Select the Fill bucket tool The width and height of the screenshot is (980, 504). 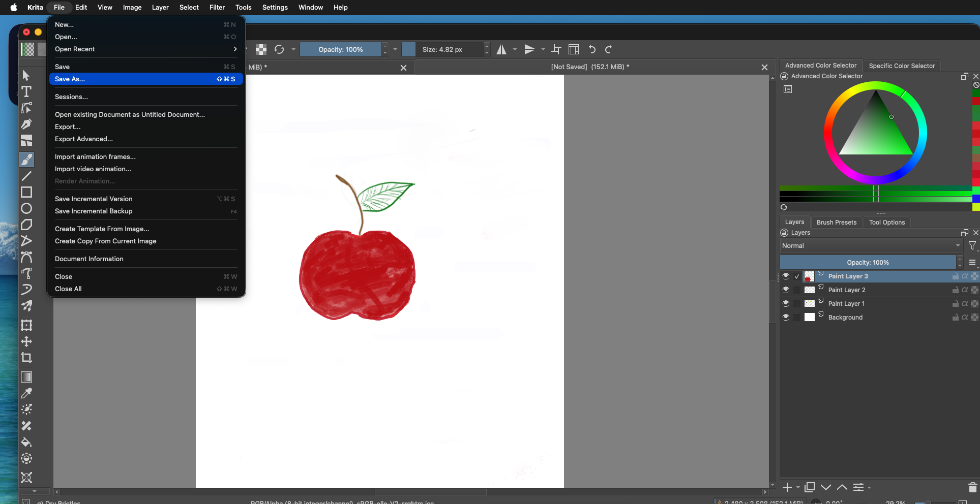pos(26,442)
